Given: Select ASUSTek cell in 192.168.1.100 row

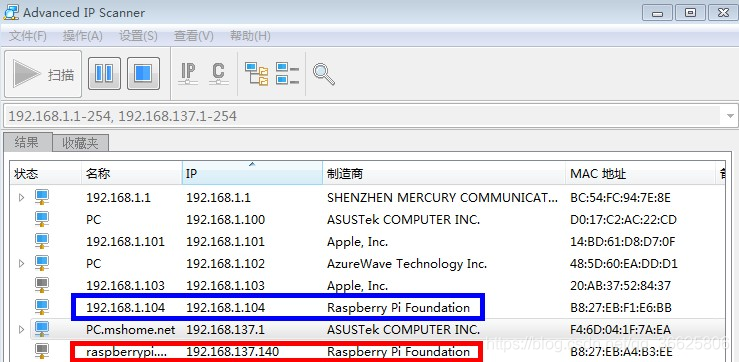Looking at the screenshot, I should pos(403,220).
